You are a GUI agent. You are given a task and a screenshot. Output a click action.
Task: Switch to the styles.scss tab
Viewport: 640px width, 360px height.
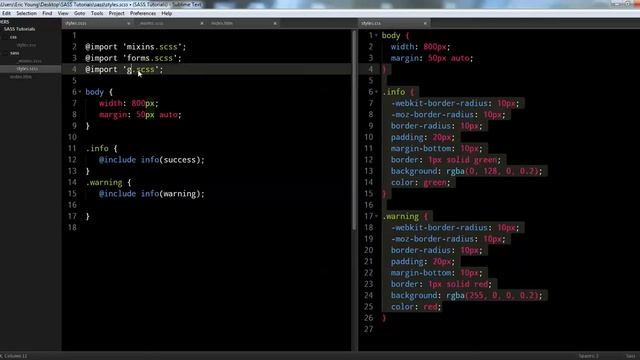(x=97, y=23)
